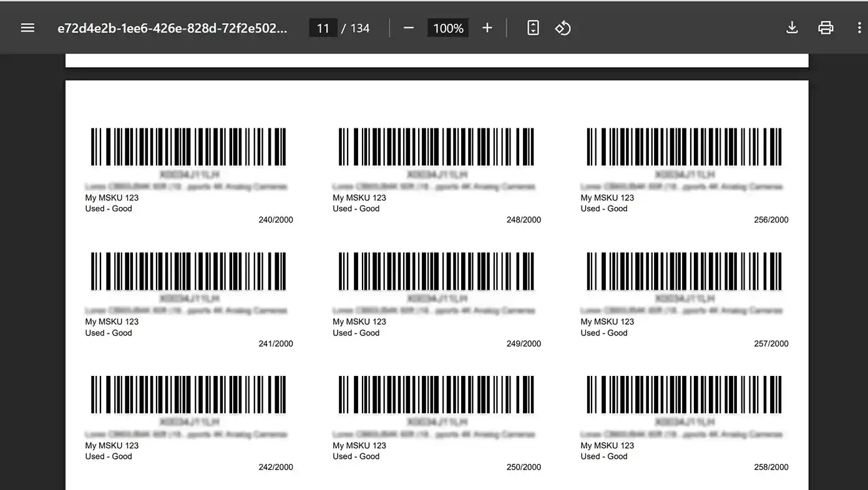
Task: Click the barcode of label 249/2000
Action: click(x=436, y=271)
